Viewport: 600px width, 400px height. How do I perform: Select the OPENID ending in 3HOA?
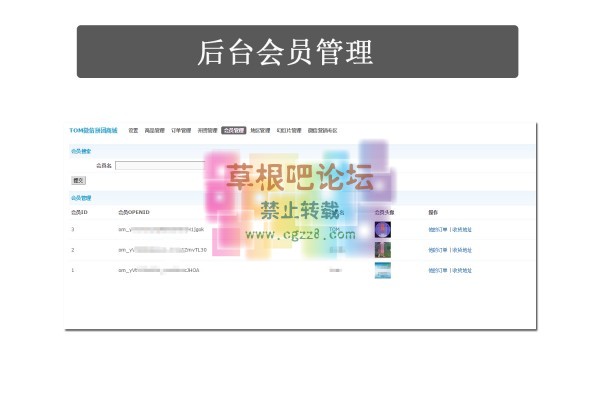[x=159, y=270]
